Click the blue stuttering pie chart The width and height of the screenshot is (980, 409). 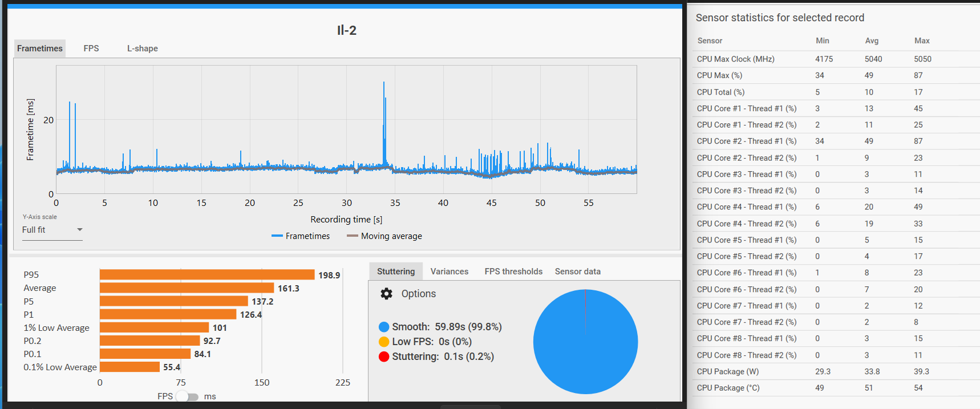[586, 342]
